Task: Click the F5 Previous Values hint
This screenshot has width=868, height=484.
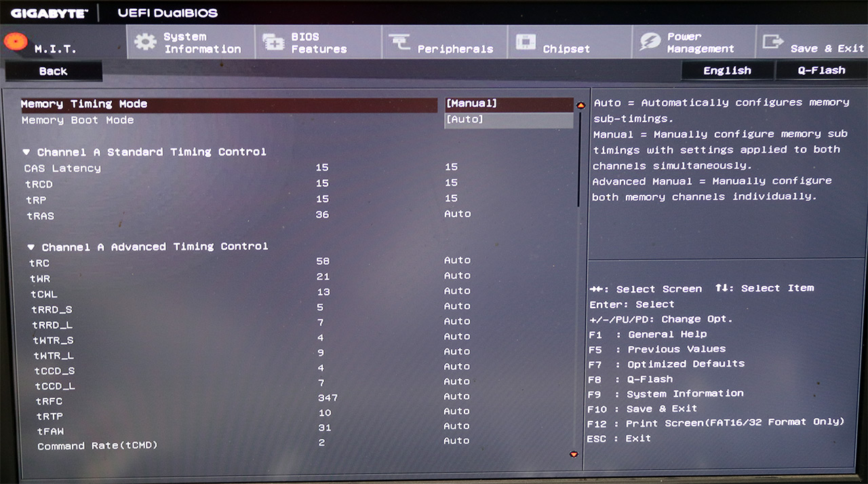Action: (x=657, y=349)
